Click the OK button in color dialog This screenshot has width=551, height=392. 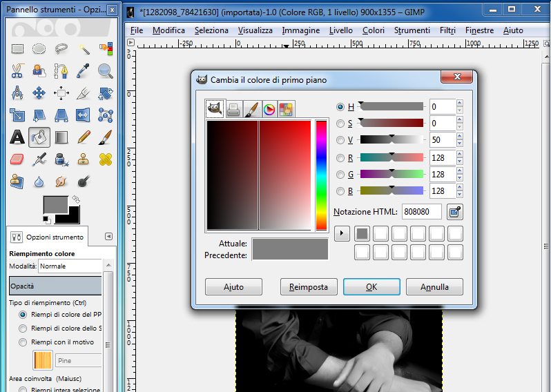point(371,286)
